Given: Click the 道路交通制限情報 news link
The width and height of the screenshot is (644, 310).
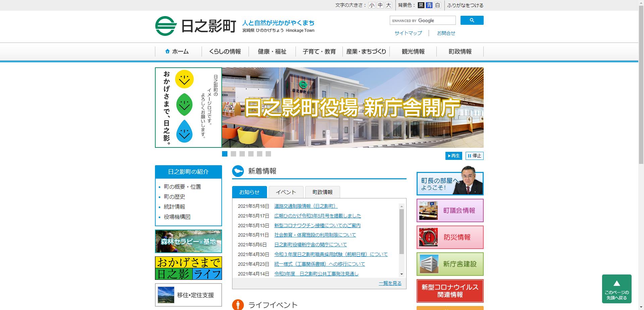Looking at the screenshot, I should (305, 206).
